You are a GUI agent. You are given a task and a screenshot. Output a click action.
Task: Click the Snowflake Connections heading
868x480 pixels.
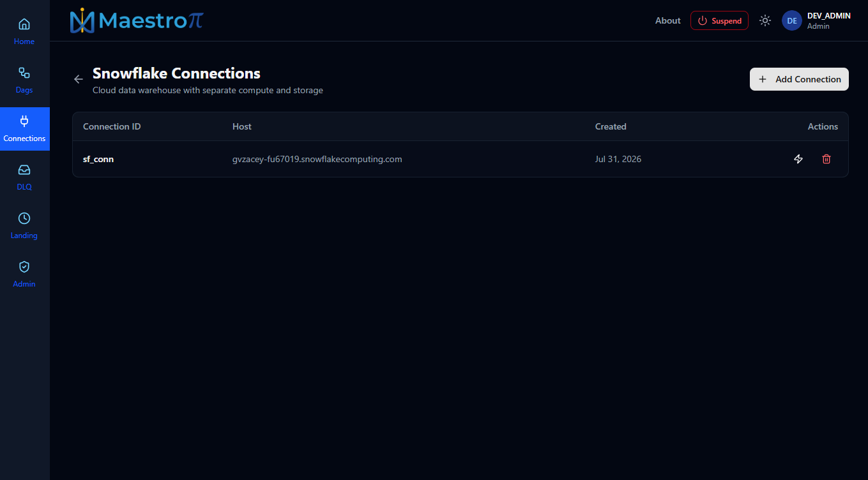[x=176, y=73]
